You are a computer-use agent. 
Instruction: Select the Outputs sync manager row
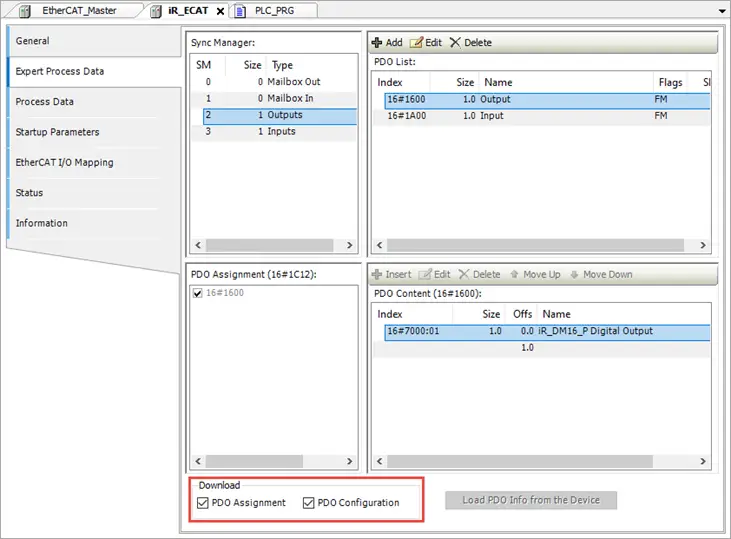coord(280,115)
